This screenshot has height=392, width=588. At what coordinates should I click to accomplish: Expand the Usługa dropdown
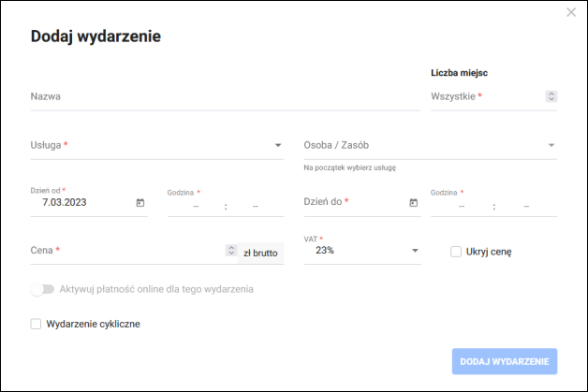pos(278,145)
